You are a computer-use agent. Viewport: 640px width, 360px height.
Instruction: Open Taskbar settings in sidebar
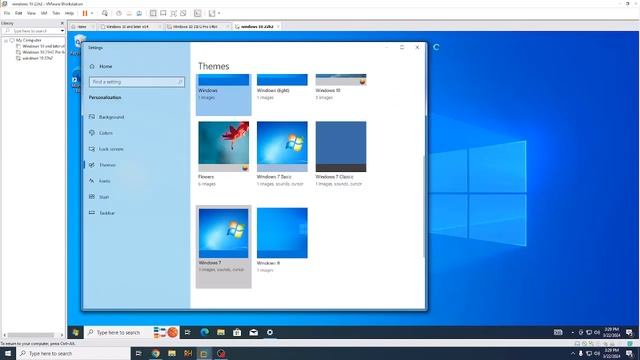click(107, 213)
